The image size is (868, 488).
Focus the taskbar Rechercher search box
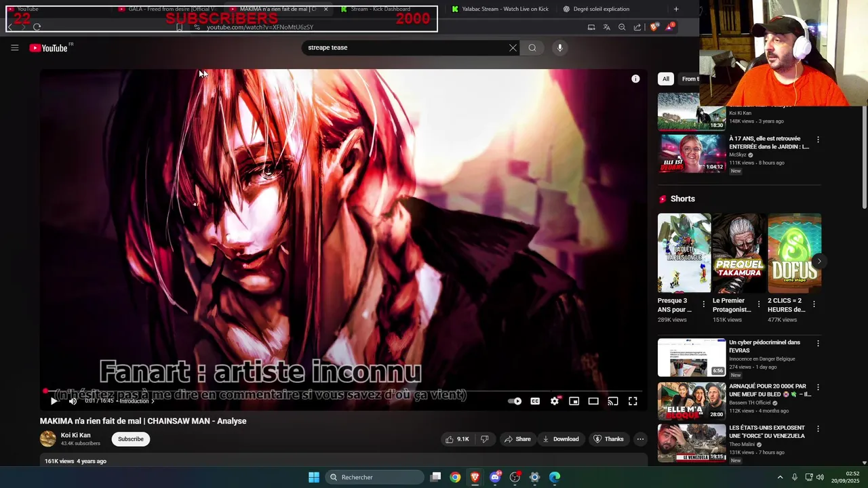pyautogui.click(x=374, y=477)
